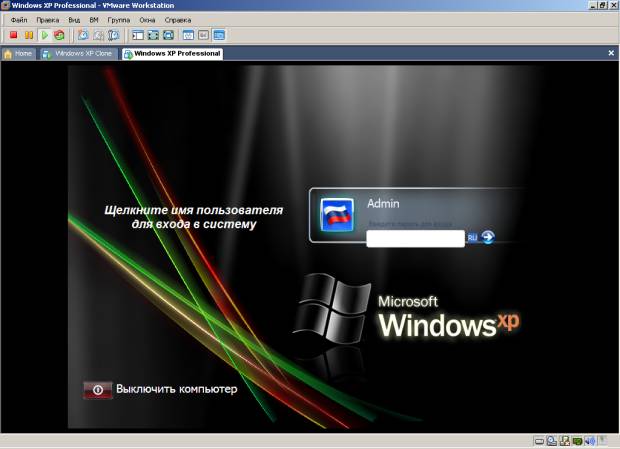Click the green USB device status icon
The width and height of the screenshot is (620, 449).
(577, 441)
